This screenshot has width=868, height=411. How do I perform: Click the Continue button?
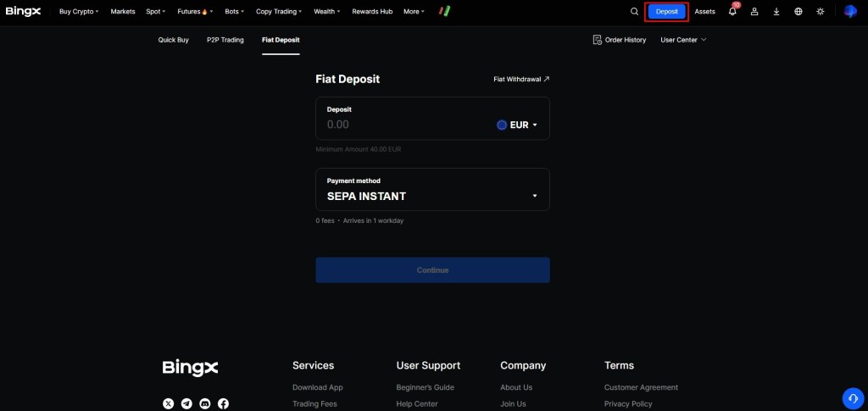click(432, 270)
